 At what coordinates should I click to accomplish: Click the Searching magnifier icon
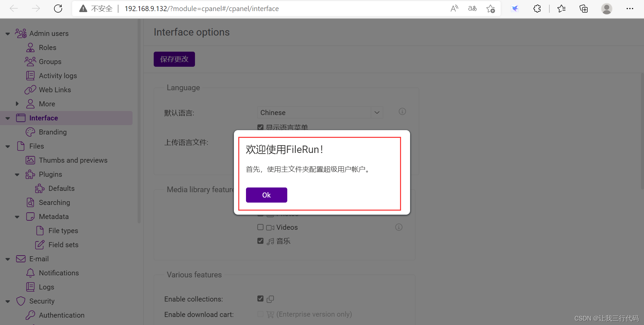tap(30, 202)
